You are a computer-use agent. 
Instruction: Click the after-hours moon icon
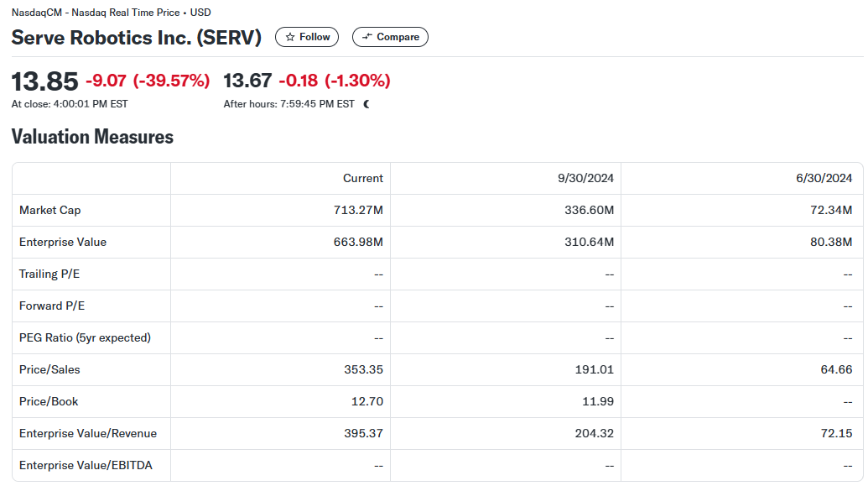tap(366, 104)
